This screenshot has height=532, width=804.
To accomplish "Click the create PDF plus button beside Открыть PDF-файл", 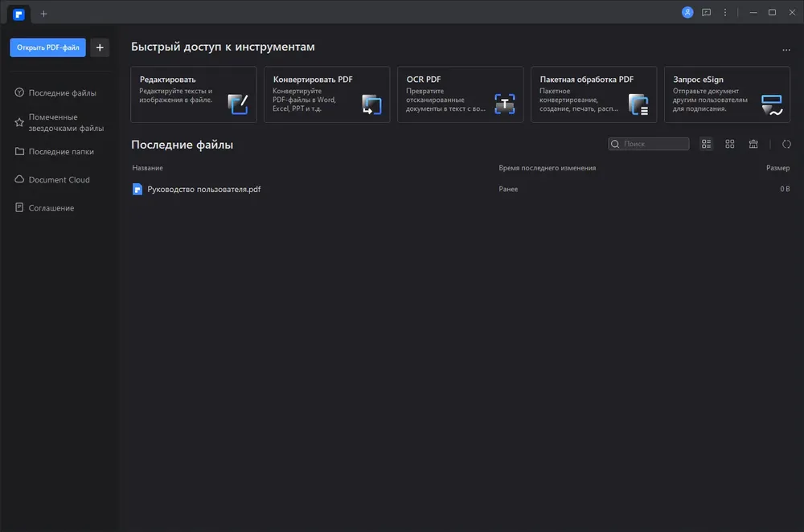I will [100, 47].
